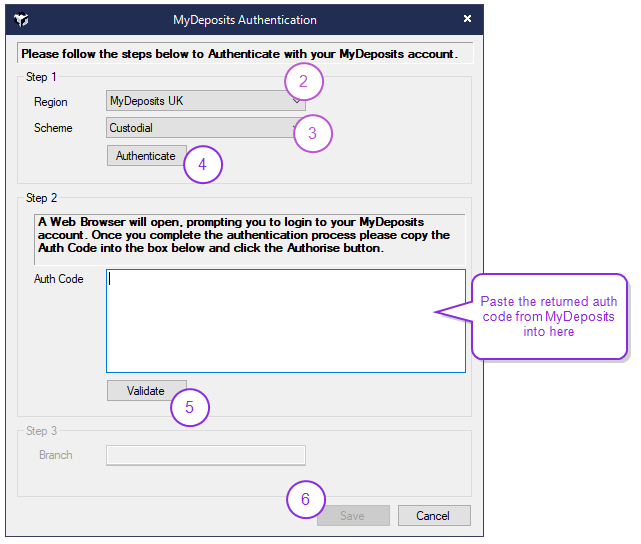
Task: Click the circled number 6 above Save
Action: click(x=306, y=499)
